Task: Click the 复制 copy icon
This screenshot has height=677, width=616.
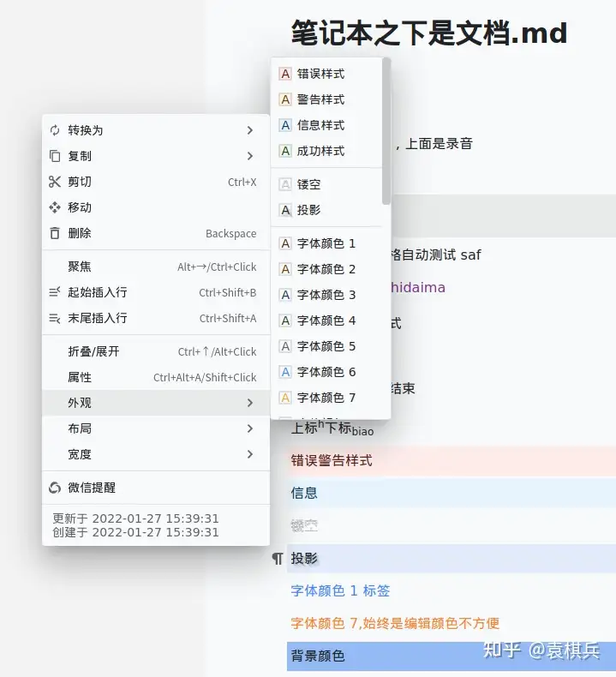Action: pos(55,156)
